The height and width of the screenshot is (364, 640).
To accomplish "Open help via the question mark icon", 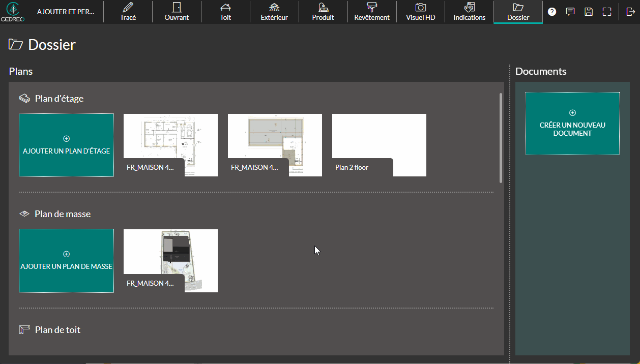I will [x=552, y=12].
